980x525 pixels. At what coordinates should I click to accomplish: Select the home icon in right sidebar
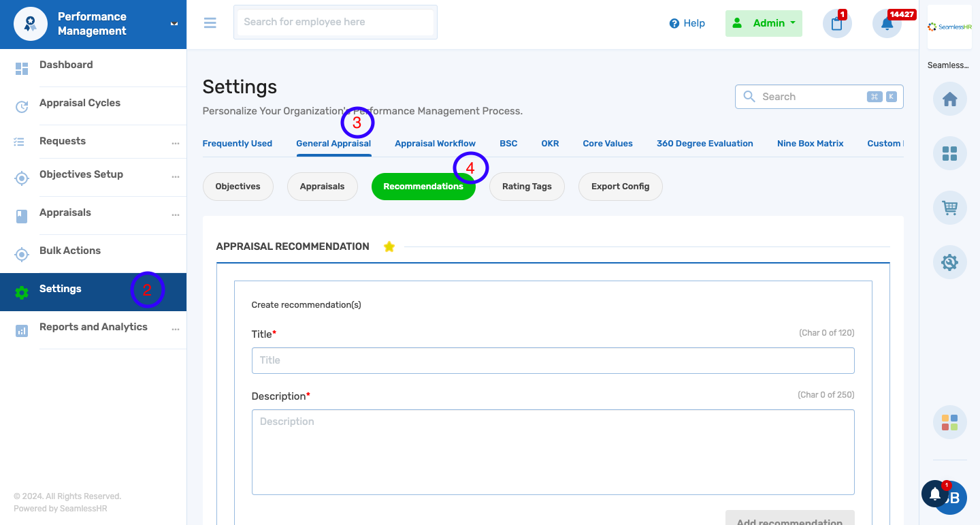point(949,99)
